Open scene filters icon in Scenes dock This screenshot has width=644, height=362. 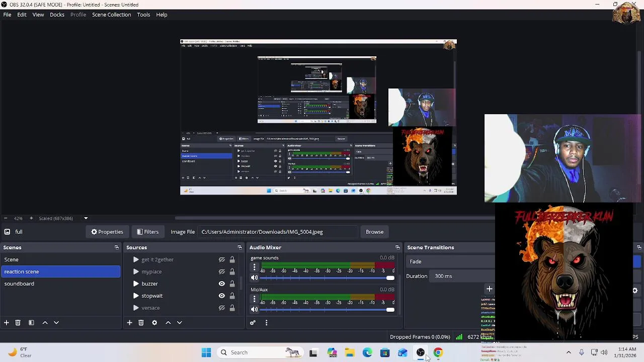(x=31, y=323)
